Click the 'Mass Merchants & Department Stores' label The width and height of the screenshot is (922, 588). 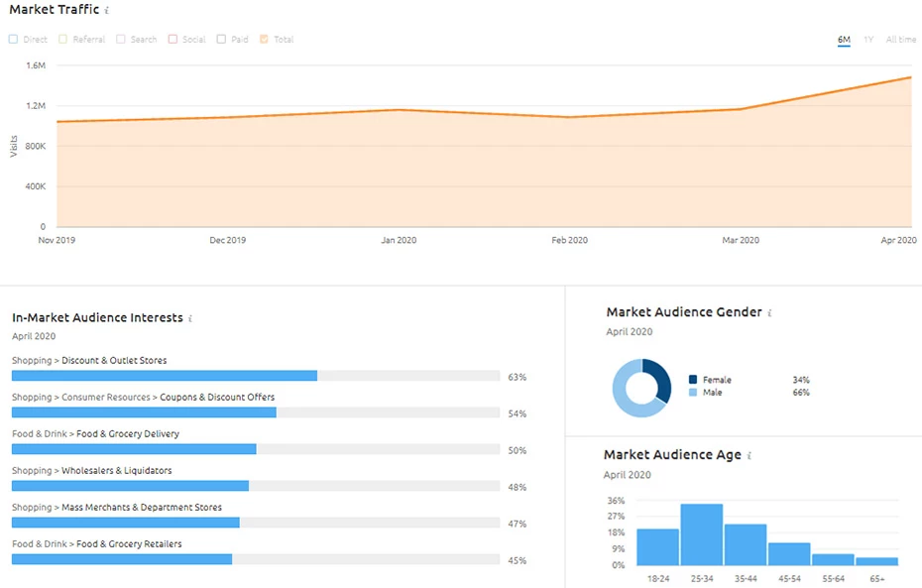142,508
